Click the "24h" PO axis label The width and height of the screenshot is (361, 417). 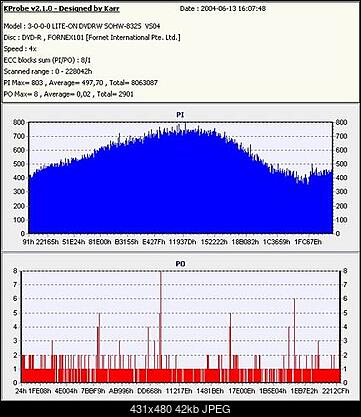tap(21, 391)
